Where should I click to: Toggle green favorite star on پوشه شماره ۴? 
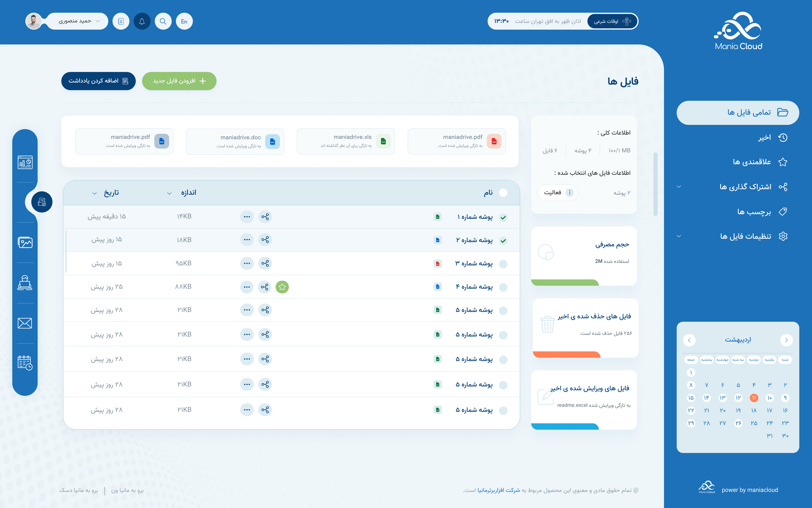tap(282, 287)
